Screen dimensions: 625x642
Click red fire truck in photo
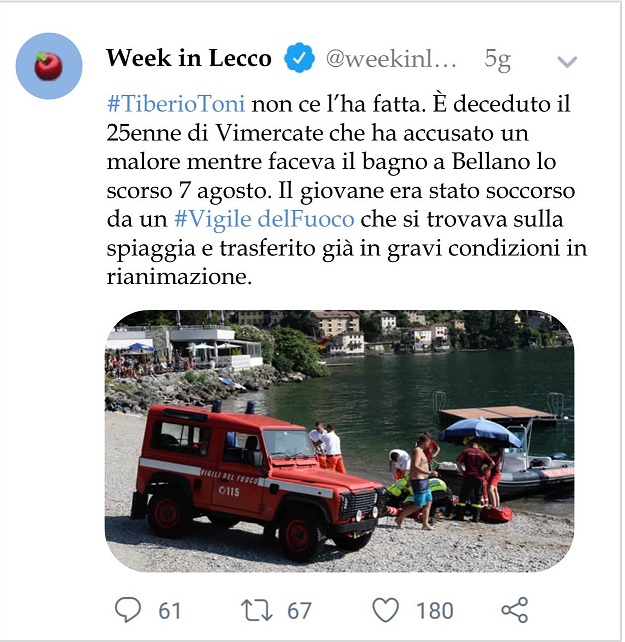pyautogui.click(x=259, y=480)
